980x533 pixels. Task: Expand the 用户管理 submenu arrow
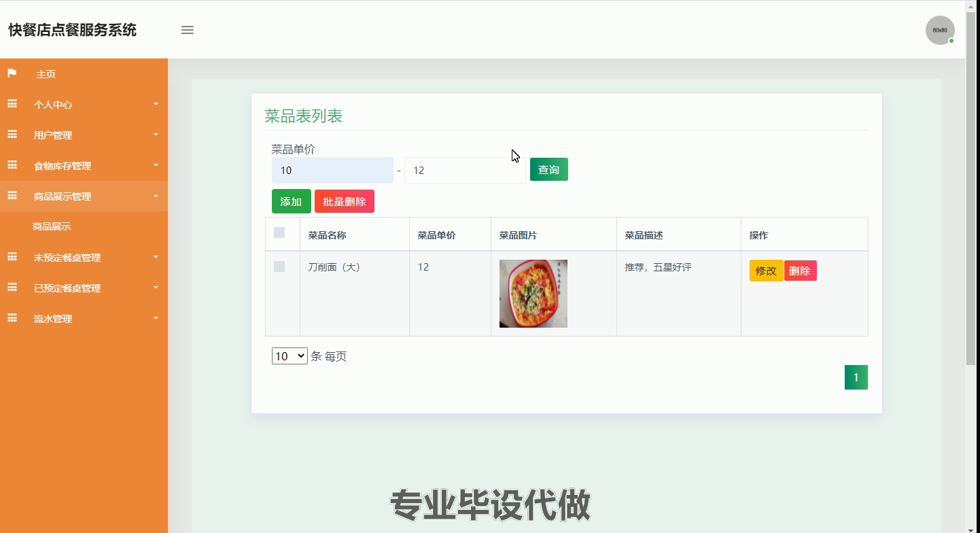coord(156,135)
